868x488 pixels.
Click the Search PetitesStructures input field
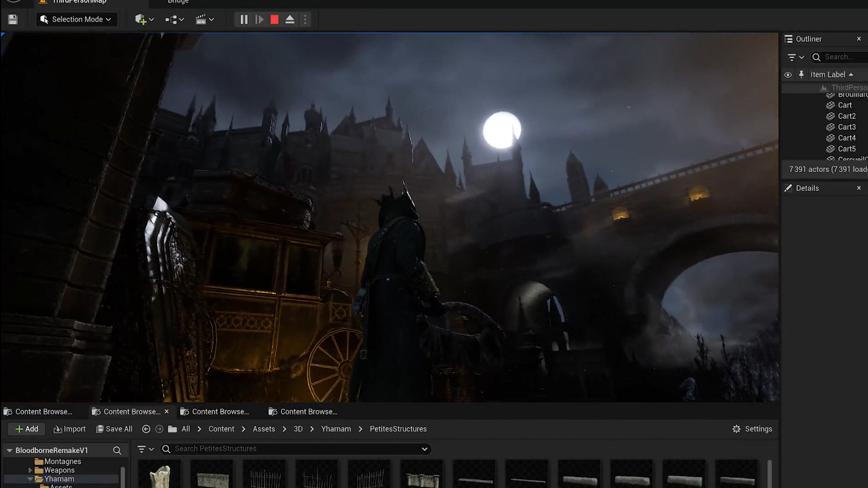pyautogui.click(x=295, y=449)
